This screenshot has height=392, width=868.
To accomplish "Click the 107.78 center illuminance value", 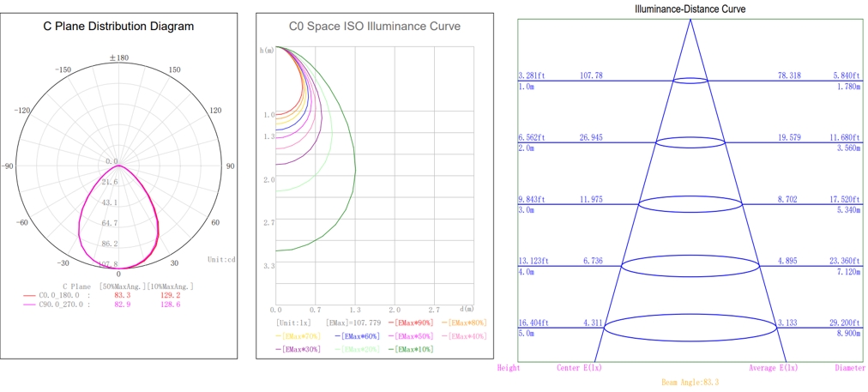I will click(x=591, y=75).
